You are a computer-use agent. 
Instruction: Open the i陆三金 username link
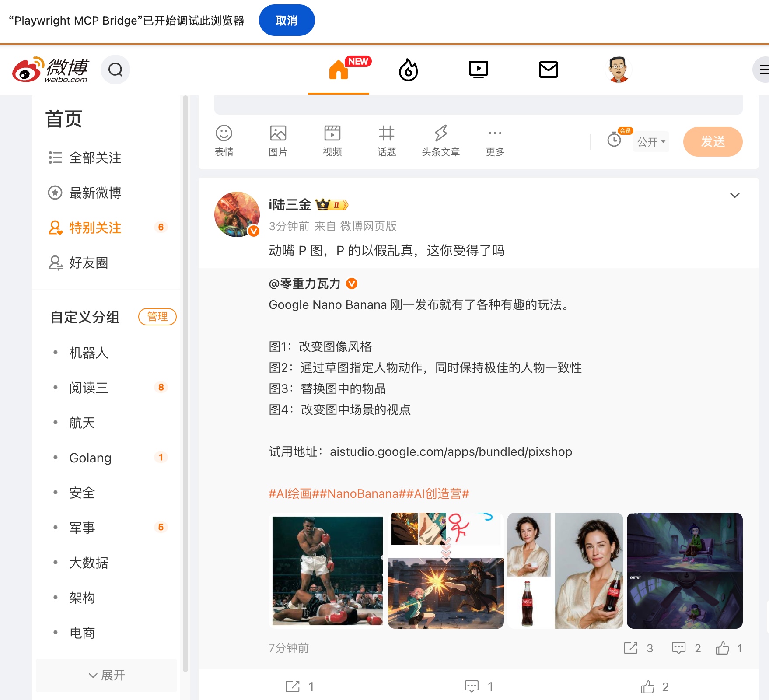290,205
